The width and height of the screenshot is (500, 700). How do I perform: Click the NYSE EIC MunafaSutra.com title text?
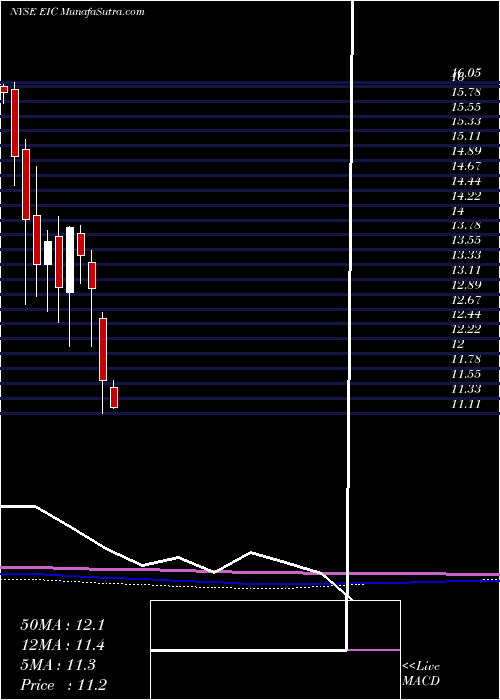tap(77, 12)
